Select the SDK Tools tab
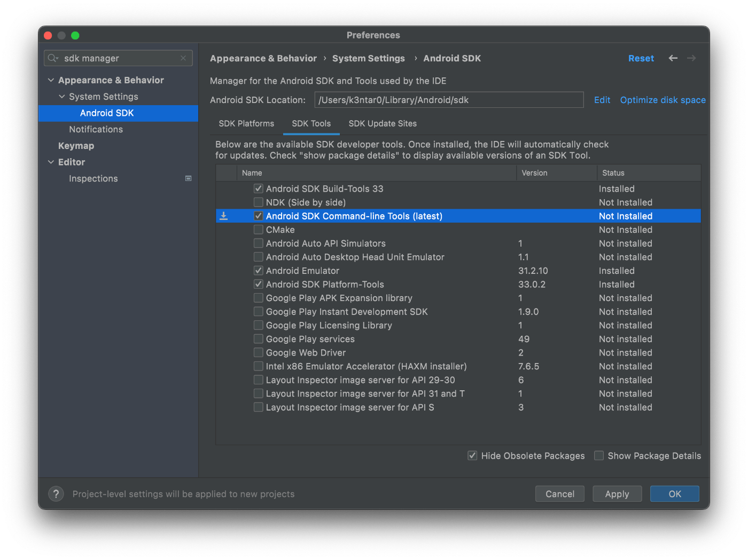 click(311, 123)
